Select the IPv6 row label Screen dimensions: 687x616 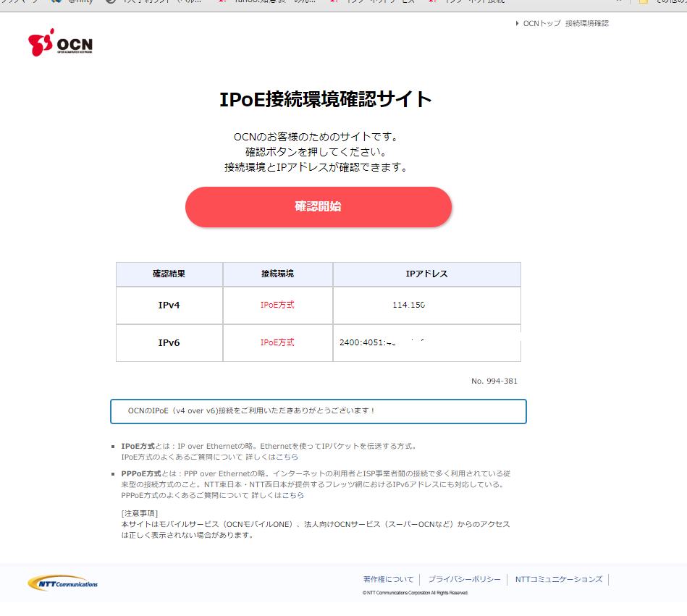pyautogui.click(x=169, y=342)
